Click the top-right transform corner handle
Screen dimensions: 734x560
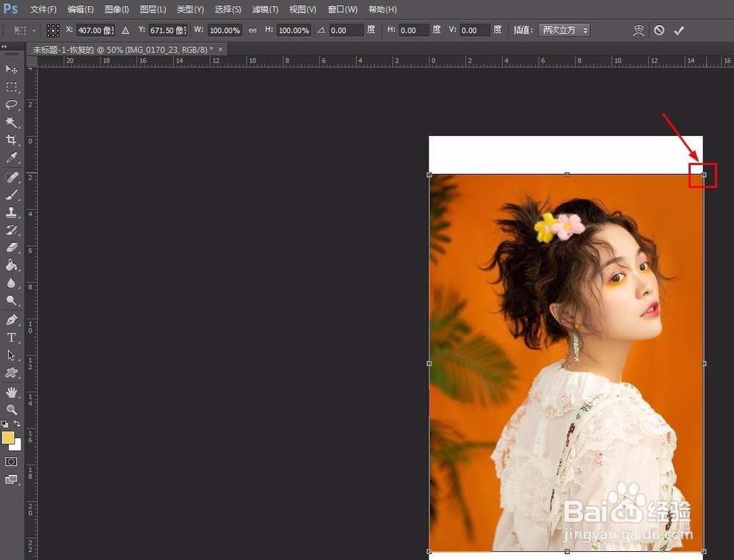(x=704, y=175)
